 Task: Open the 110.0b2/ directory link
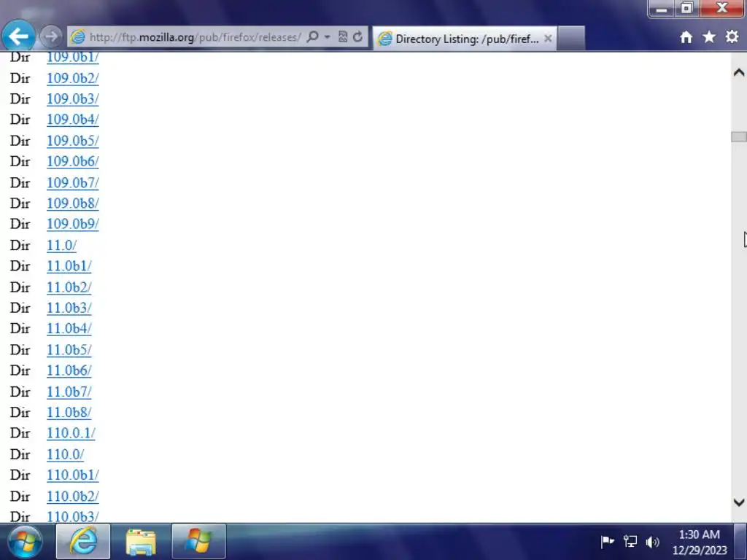(x=72, y=496)
